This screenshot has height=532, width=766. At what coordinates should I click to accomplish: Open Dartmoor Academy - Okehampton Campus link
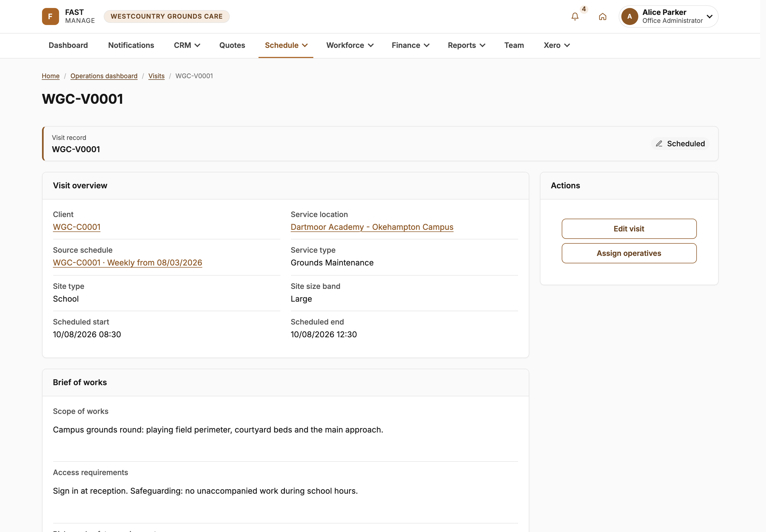point(372,227)
